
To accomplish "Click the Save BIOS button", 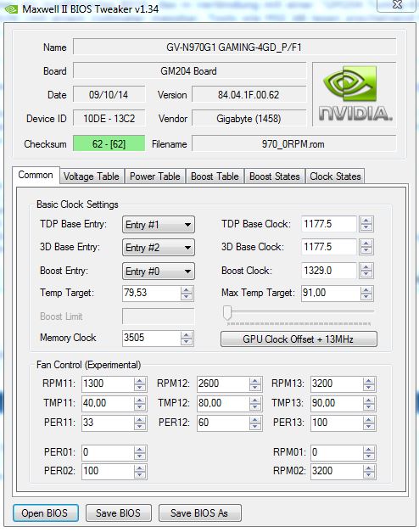I will point(118,512).
